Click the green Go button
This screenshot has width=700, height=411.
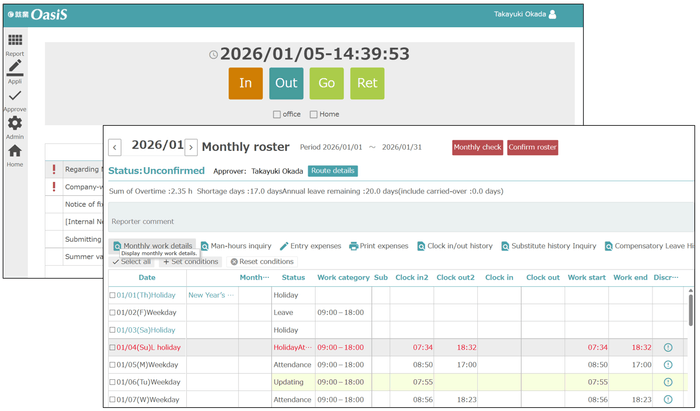[325, 83]
